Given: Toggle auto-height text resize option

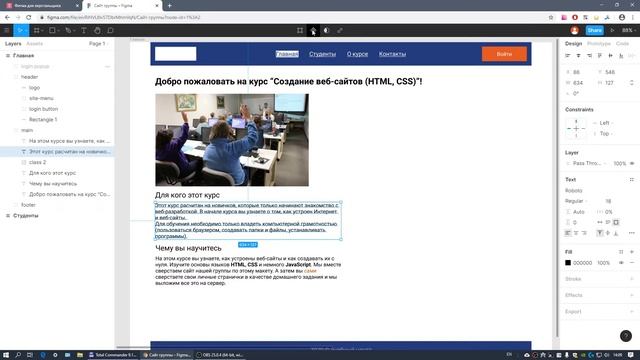Looking at the screenshot, I should (608, 222).
